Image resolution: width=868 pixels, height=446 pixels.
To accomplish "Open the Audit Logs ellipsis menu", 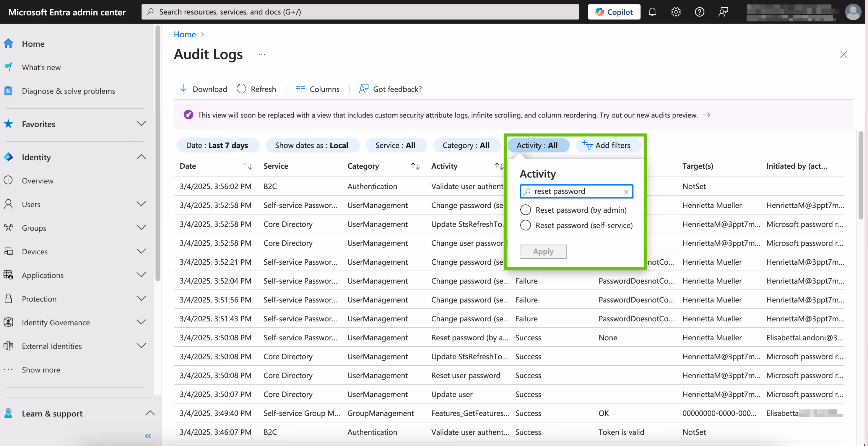I will [261, 54].
